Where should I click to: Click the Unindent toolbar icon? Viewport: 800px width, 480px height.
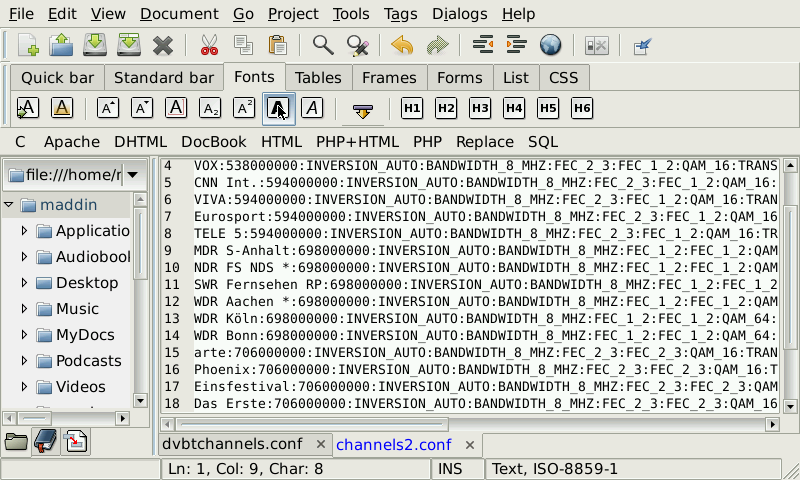(483, 45)
